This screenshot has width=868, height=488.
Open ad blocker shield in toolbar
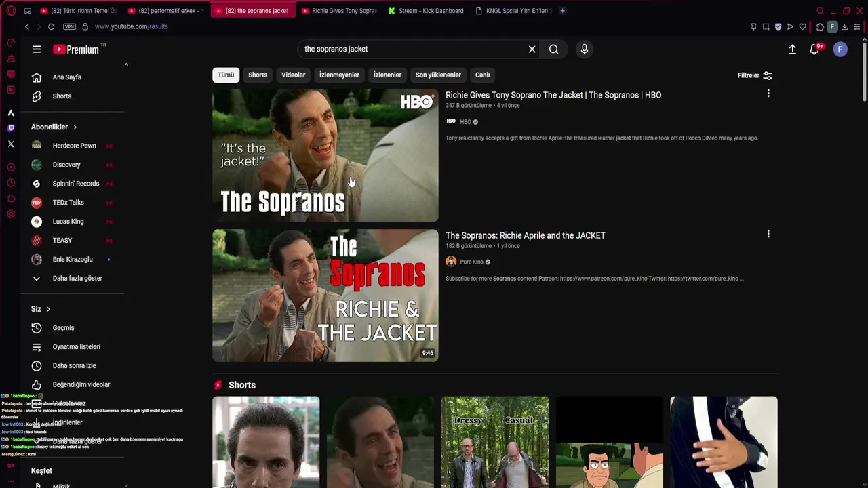[x=778, y=27]
